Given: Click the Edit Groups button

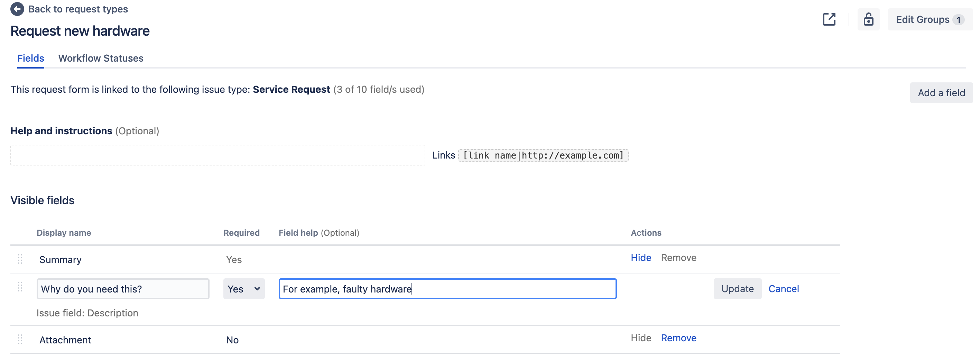Looking at the screenshot, I should coord(930,19).
